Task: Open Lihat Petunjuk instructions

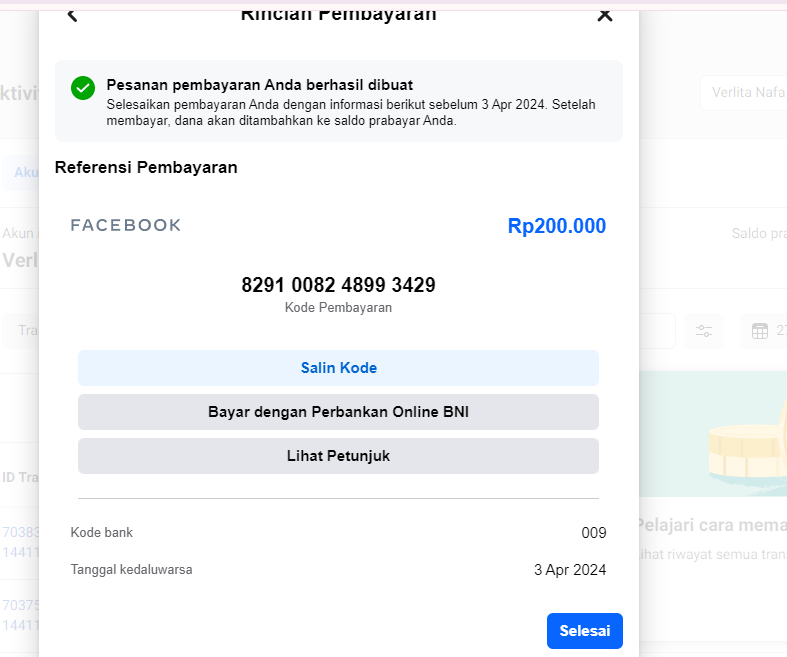Action: [338, 456]
